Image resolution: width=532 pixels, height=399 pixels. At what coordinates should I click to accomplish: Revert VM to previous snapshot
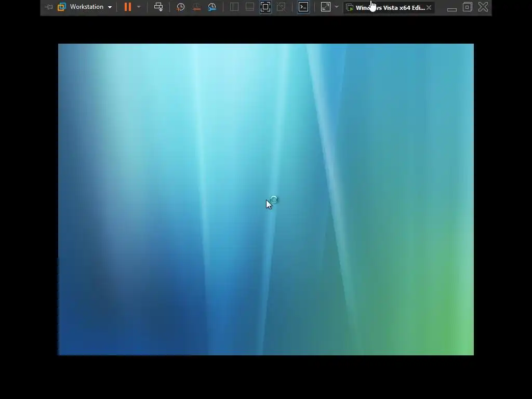point(196,7)
